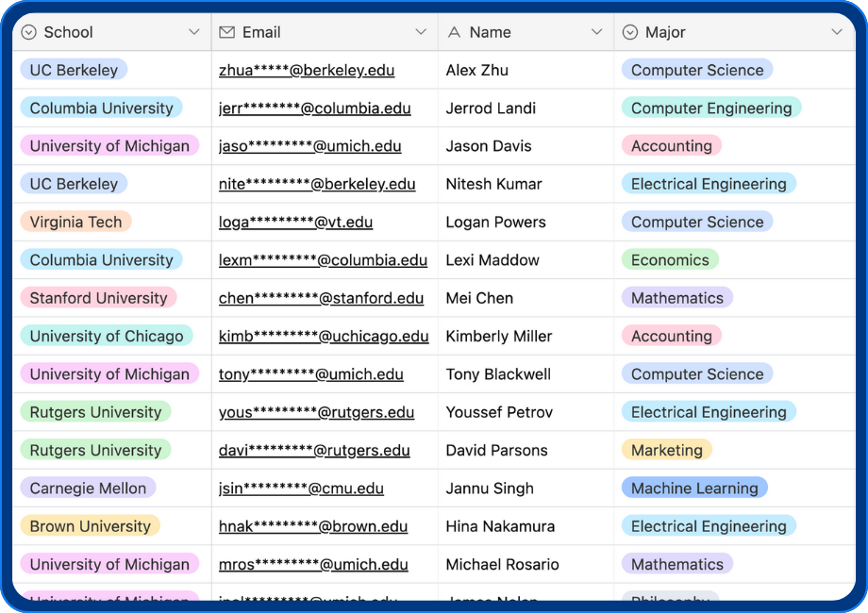Click the Virginia Tech school tag

75,222
